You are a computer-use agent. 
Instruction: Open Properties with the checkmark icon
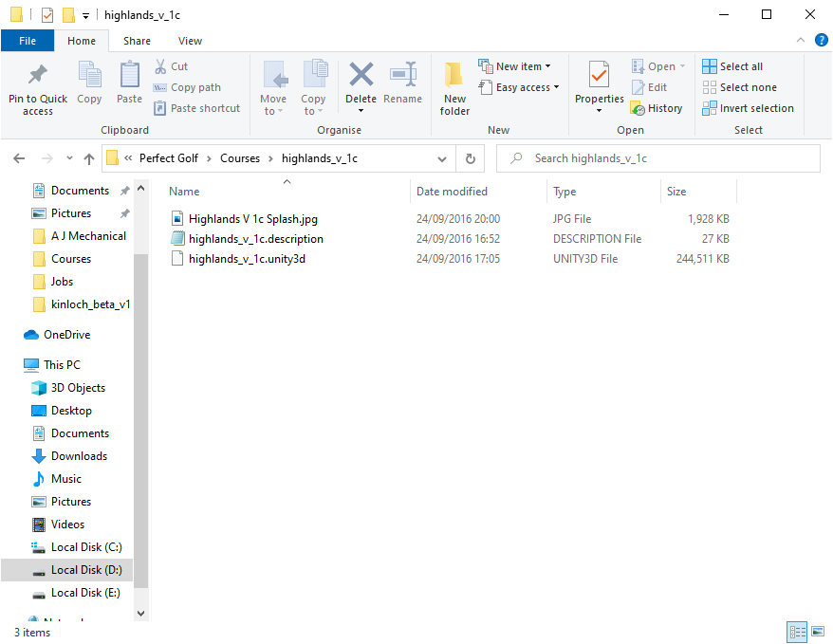pos(599,76)
